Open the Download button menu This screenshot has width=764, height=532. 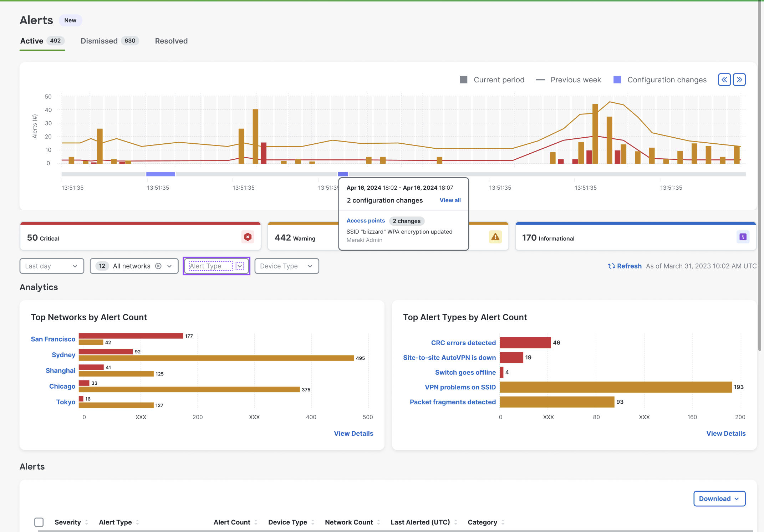click(x=719, y=498)
